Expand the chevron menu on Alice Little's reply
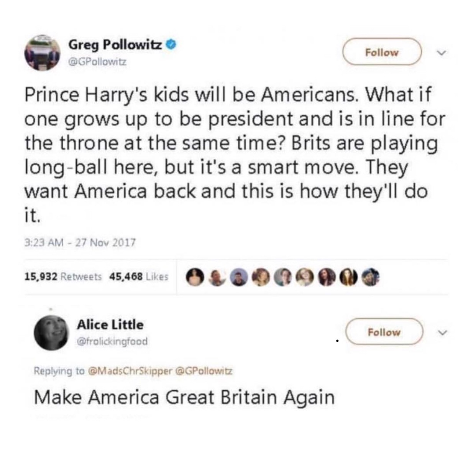 (443, 332)
